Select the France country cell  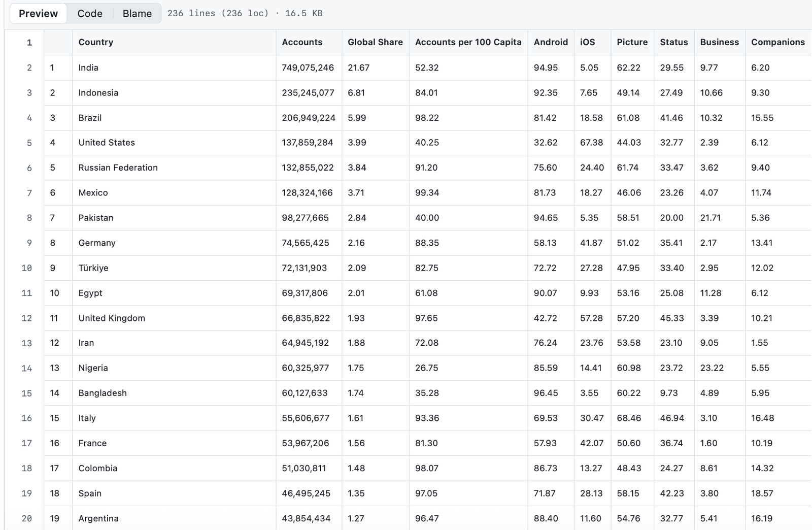pyautogui.click(x=174, y=443)
